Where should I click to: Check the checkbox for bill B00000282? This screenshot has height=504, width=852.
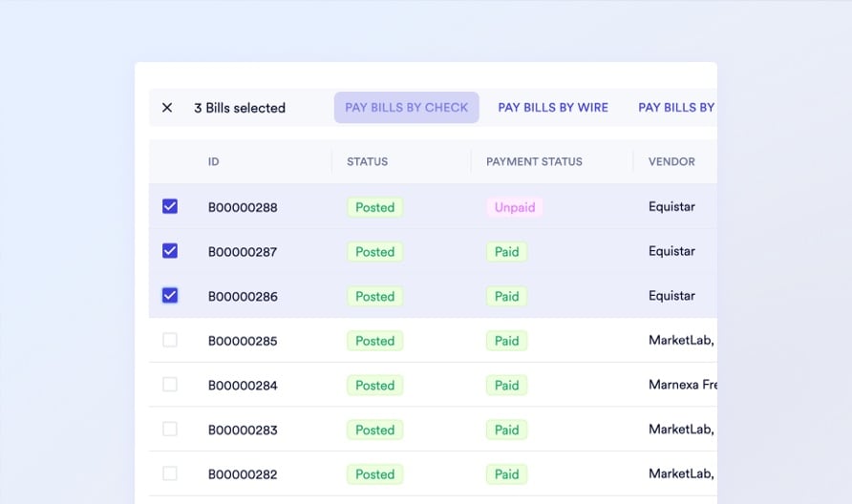pyautogui.click(x=170, y=473)
